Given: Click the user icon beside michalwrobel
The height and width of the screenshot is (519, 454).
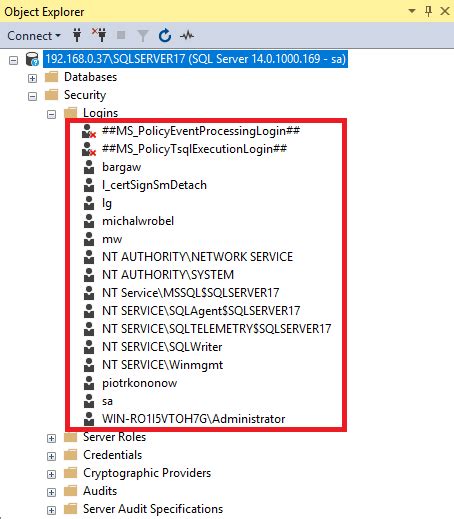Looking at the screenshot, I should click(x=89, y=221).
